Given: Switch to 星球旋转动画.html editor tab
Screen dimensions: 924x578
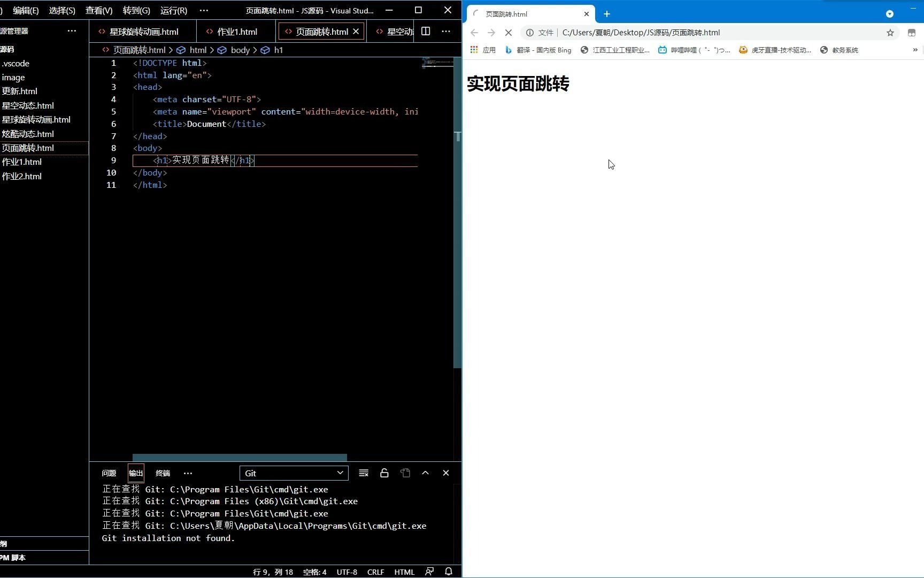Looking at the screenshot, I should (143, 32).
